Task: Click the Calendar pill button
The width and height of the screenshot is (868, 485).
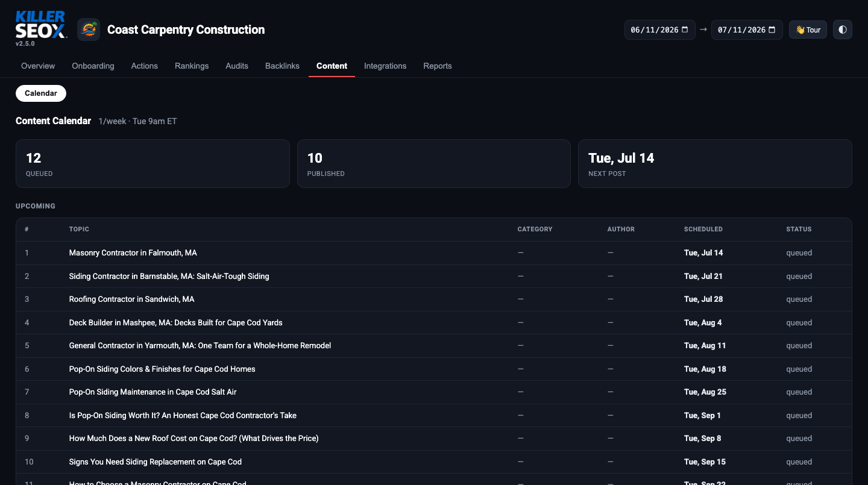Action: [x=41, y=93]
